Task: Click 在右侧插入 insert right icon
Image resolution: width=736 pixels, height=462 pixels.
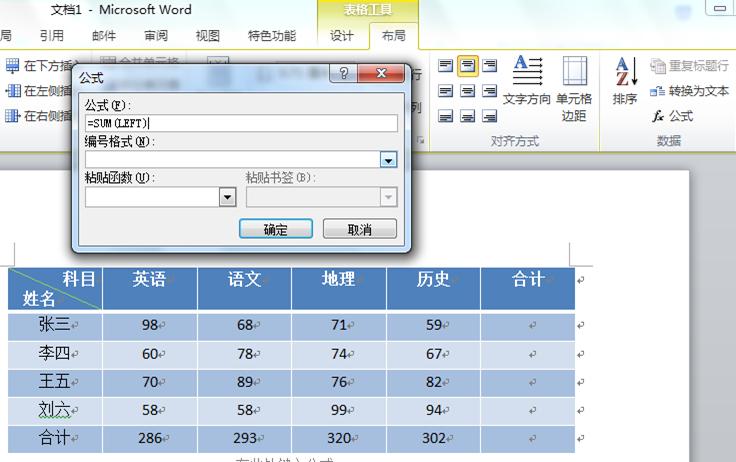Action: (13, 116)
